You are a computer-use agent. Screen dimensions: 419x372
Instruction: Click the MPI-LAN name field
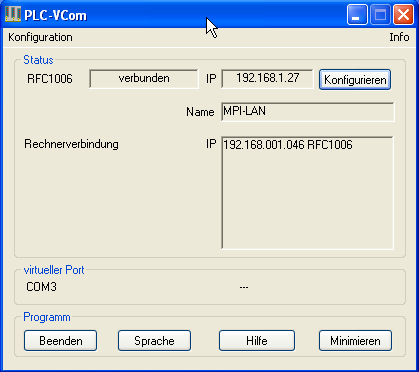[x=307, y=112]
